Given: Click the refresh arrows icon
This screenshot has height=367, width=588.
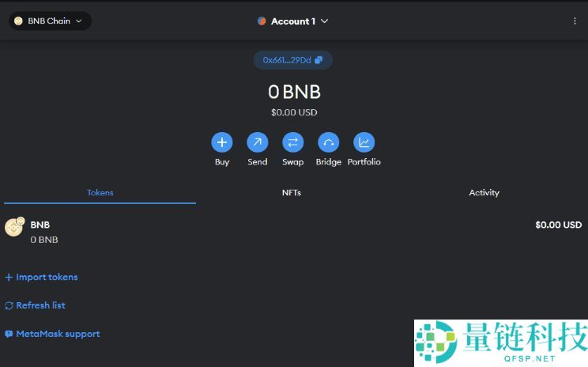Looking at the screenshot, I should pos(9,305).
